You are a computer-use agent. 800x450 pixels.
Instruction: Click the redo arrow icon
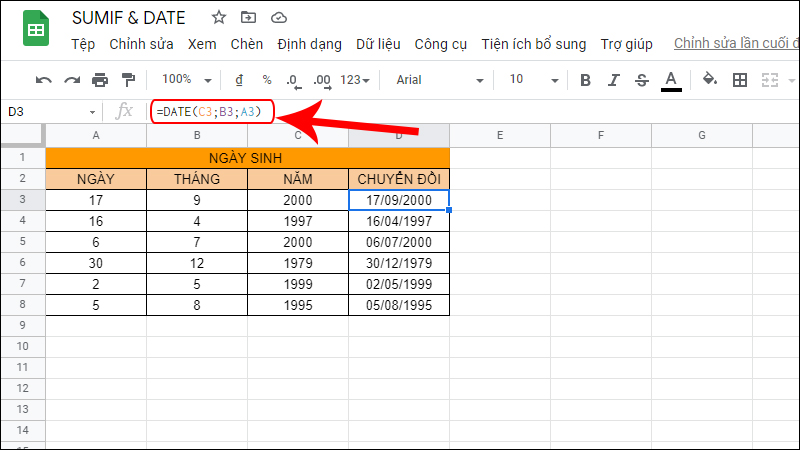(x=71, y=80)
